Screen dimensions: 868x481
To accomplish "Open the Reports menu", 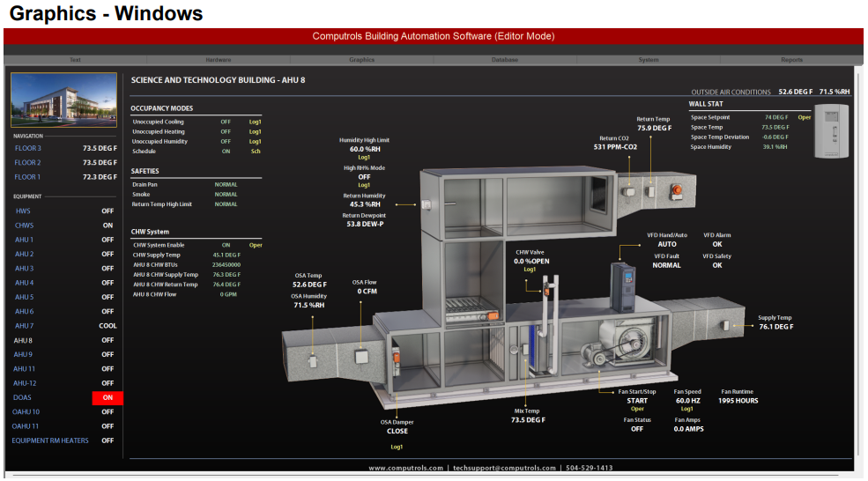I will 791,60.
